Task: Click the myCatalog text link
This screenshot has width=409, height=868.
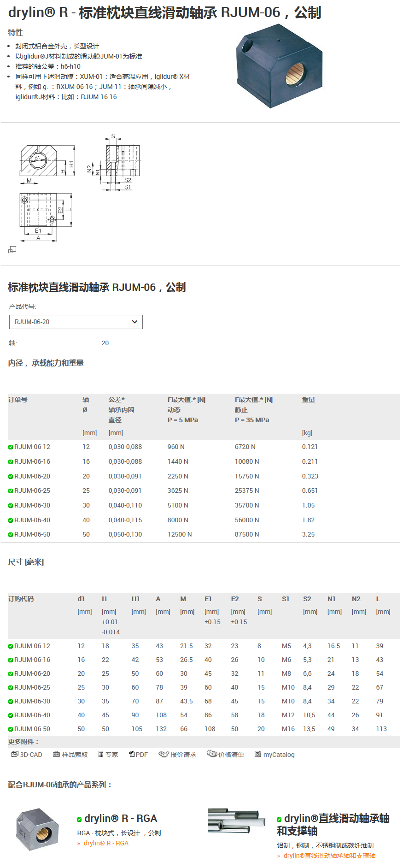Action: pos(279,755)
